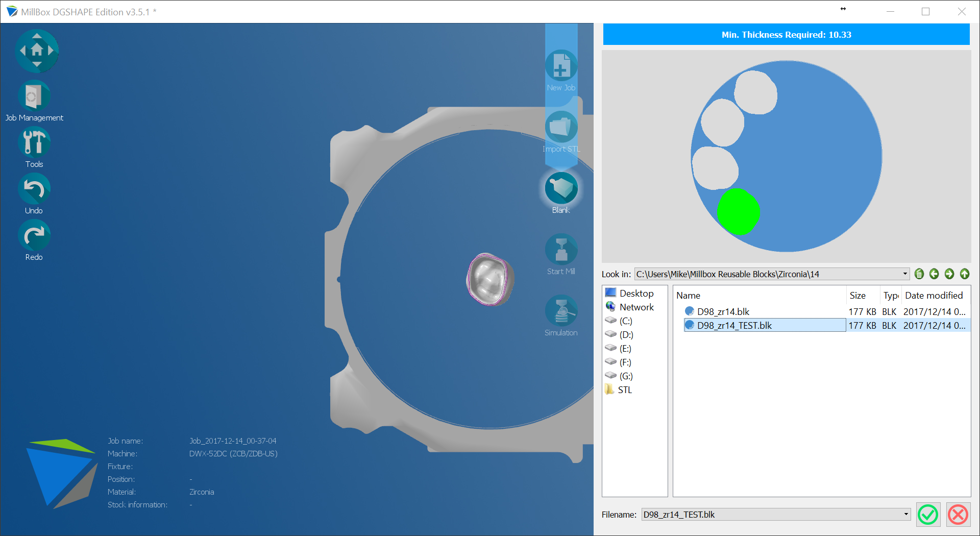Confirm selection with green checkmark button
980x536 pixels.
coord(928,515)
